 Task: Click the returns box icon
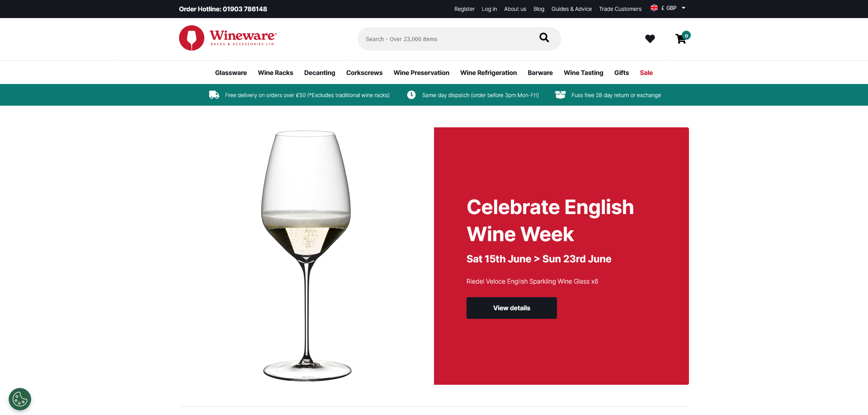[561, 95]
